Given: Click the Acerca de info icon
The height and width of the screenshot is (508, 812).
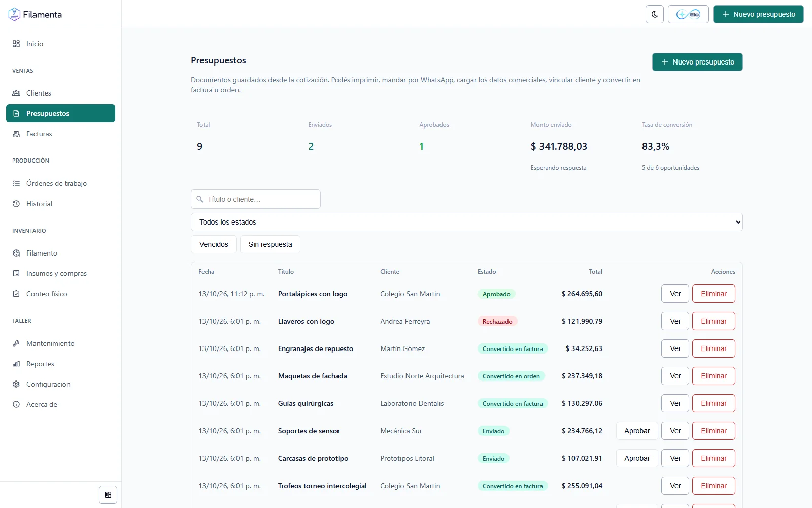Looking at the screenshot, I should [16, 404].
